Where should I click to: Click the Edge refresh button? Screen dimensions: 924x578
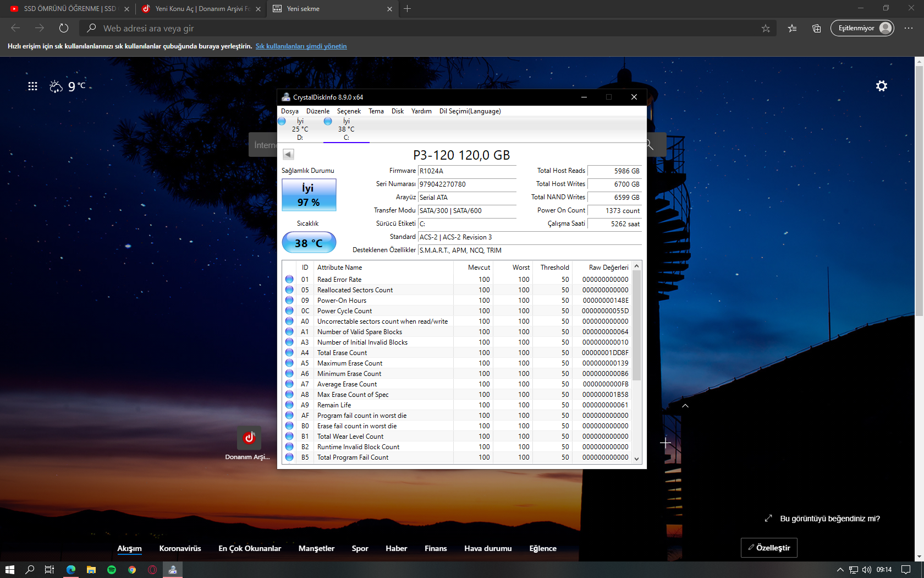click(64, 28)
